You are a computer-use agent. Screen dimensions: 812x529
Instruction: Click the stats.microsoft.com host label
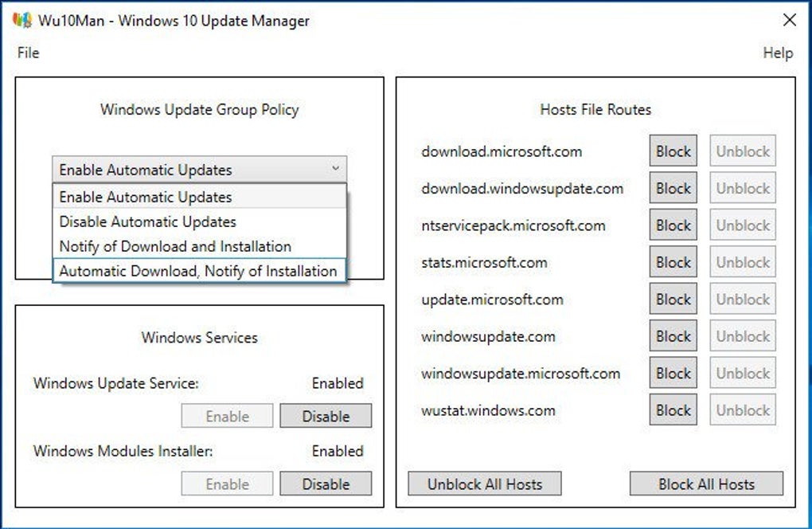[484, 262]
